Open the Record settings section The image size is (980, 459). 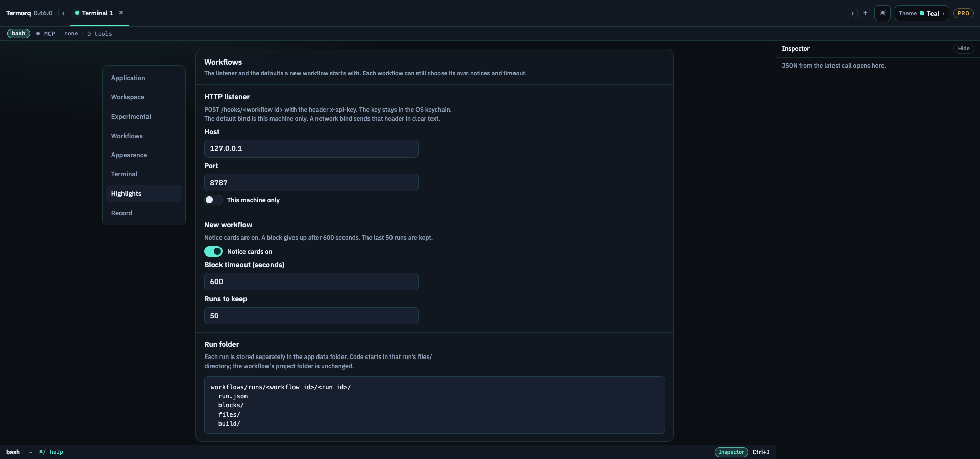point(144,213)
